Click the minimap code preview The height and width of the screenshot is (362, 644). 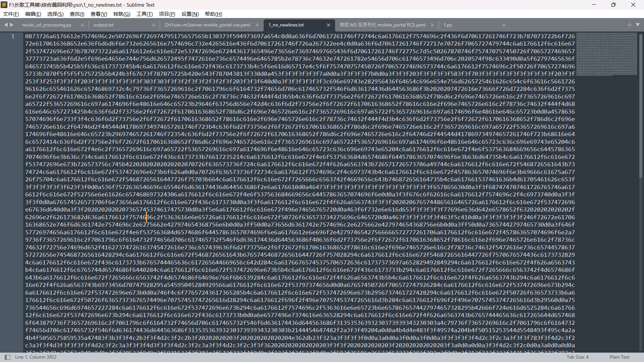[x=606, y=54]
